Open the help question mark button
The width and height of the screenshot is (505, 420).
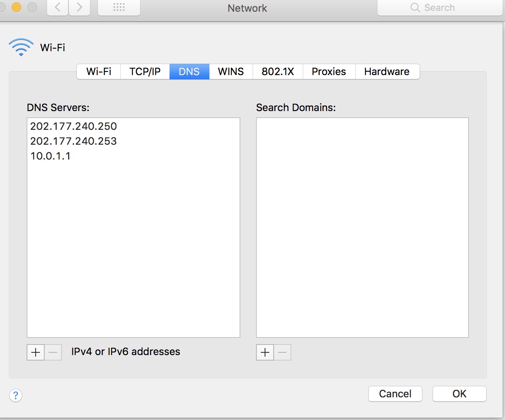(x=16, y=395)
